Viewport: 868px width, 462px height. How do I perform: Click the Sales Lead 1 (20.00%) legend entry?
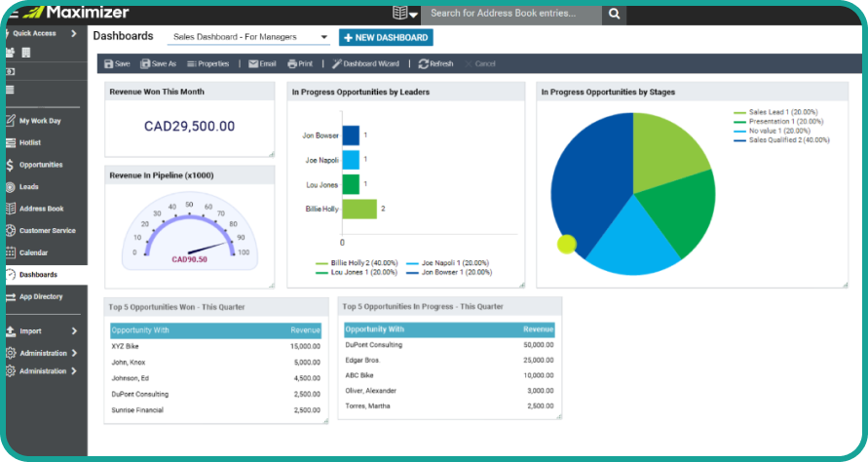[776, 112]
